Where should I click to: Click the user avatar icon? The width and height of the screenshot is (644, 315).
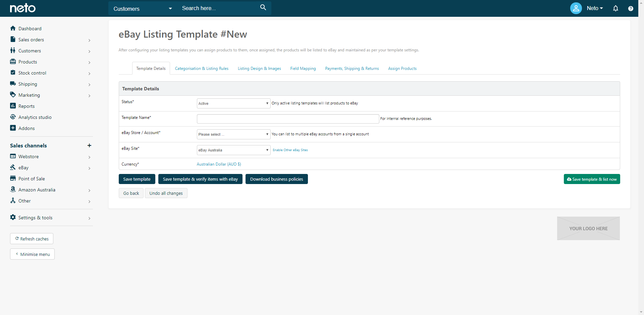click(576, 8)
